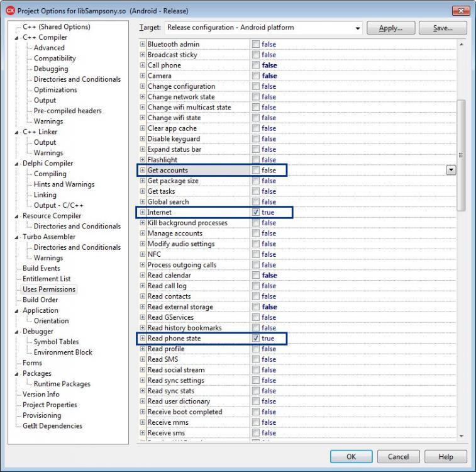476x472 pixels.
Task: Collapse the Debugger tree node
Action: tap(17, 332)
